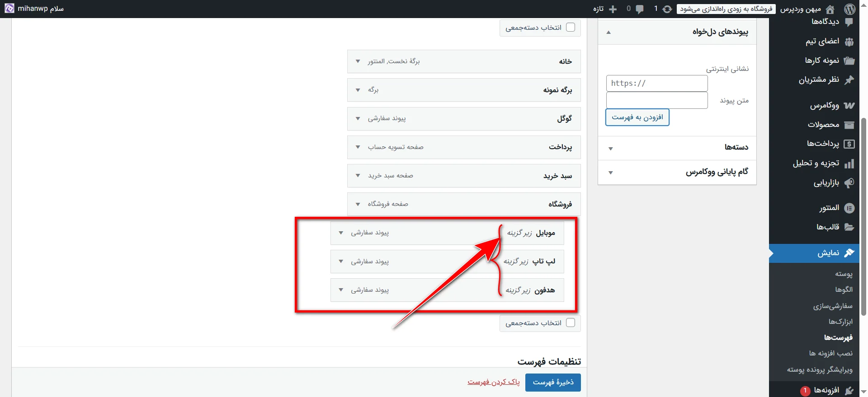
Task: Click the تجزیه و تحلیل bar chart icon
Action: coord(849,163)
